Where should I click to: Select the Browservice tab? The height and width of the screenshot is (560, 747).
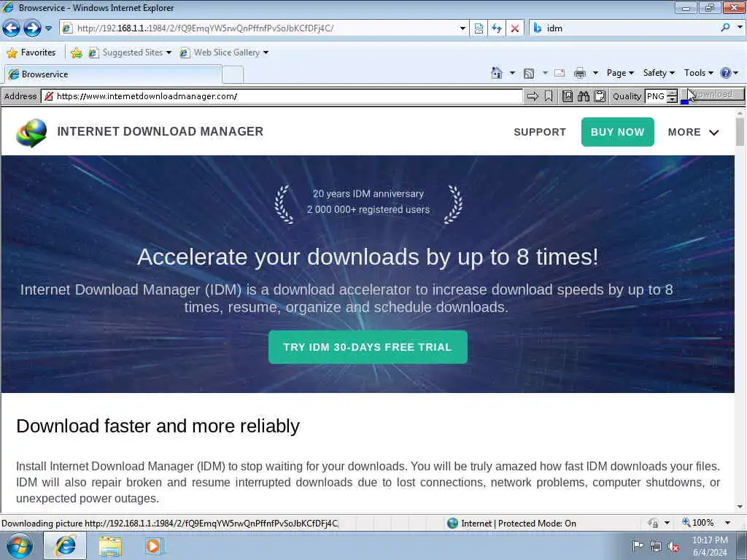point(113,74)
